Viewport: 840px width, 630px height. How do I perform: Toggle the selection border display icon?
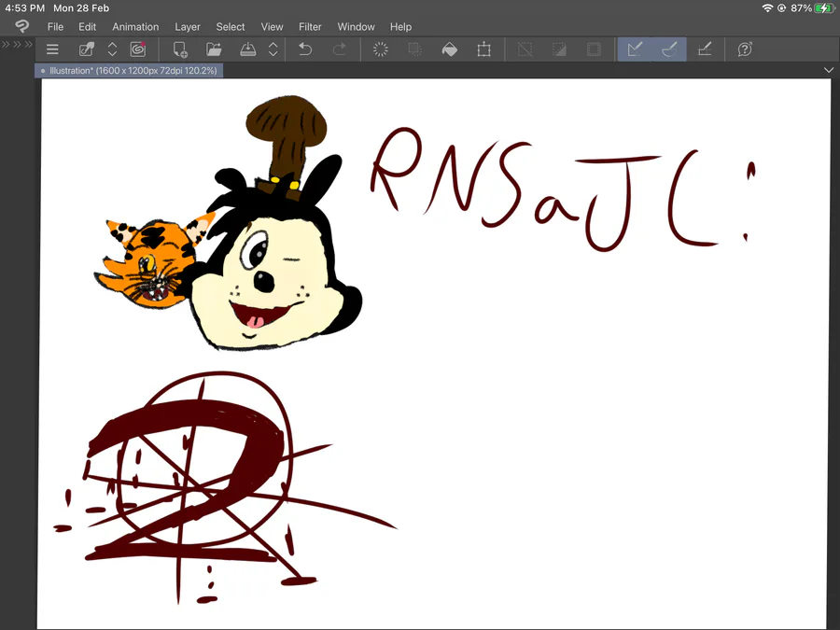pyautogui.click(x=594, y=49)
